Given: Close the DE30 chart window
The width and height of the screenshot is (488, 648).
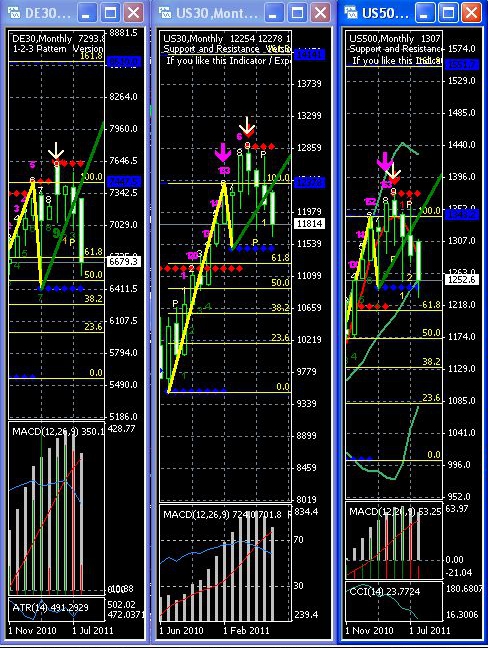Looking at the screenshot, I should 133,13.
